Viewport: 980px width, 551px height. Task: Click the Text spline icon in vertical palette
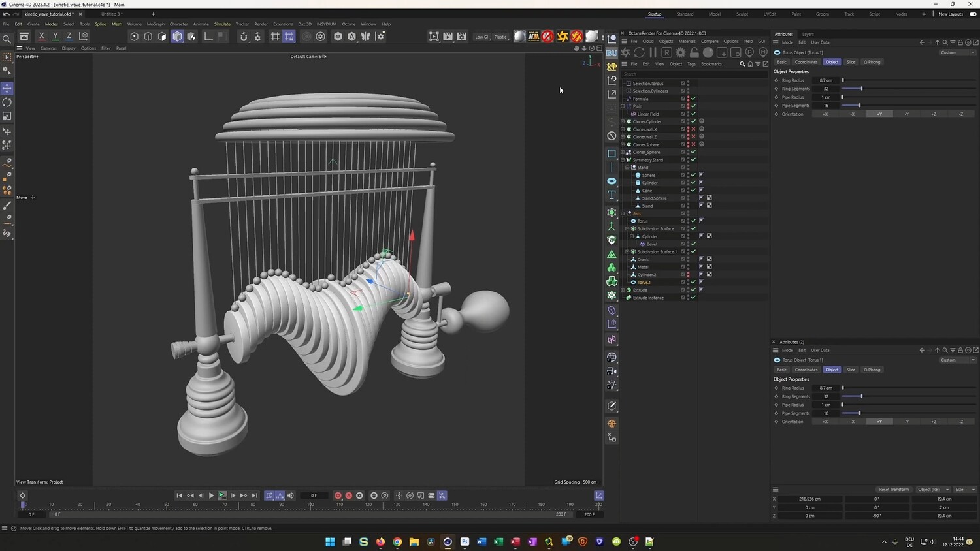click(612, 195)
